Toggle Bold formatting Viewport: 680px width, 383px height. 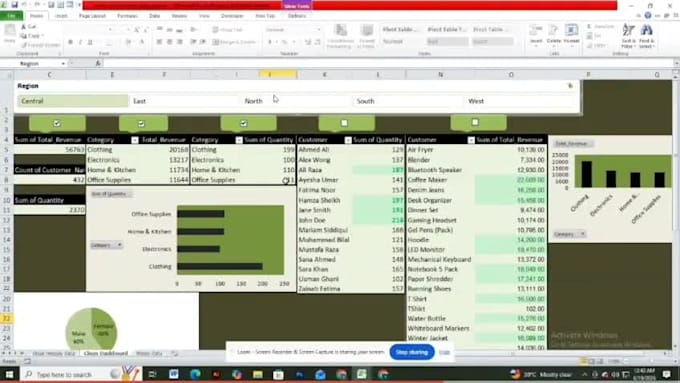pos(70,42)
